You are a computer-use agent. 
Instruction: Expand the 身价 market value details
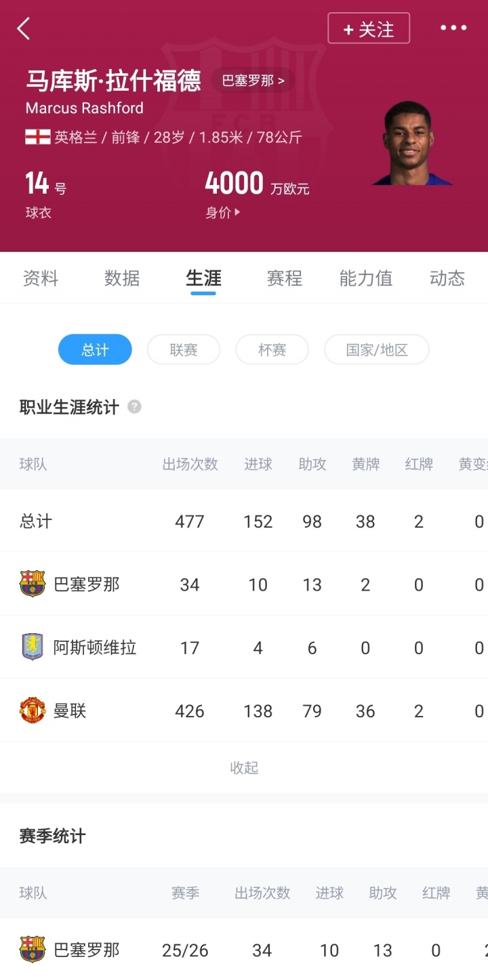224,213
